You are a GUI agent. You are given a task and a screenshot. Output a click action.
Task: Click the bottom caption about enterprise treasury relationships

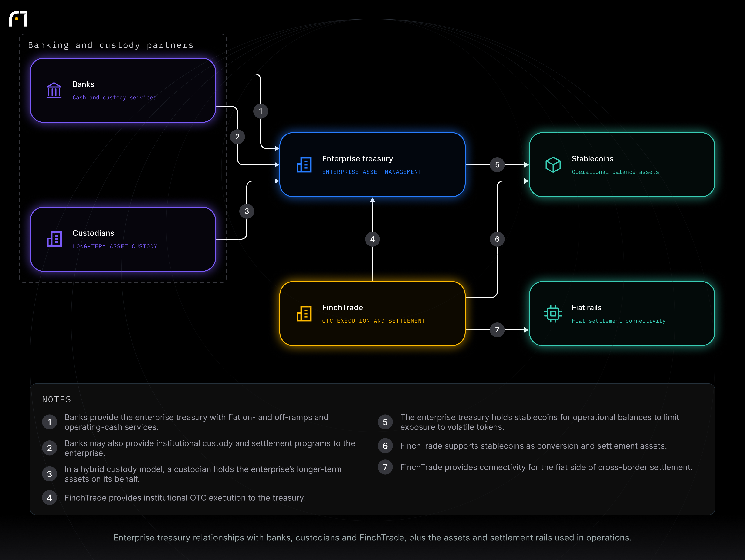tap(372, 537)
